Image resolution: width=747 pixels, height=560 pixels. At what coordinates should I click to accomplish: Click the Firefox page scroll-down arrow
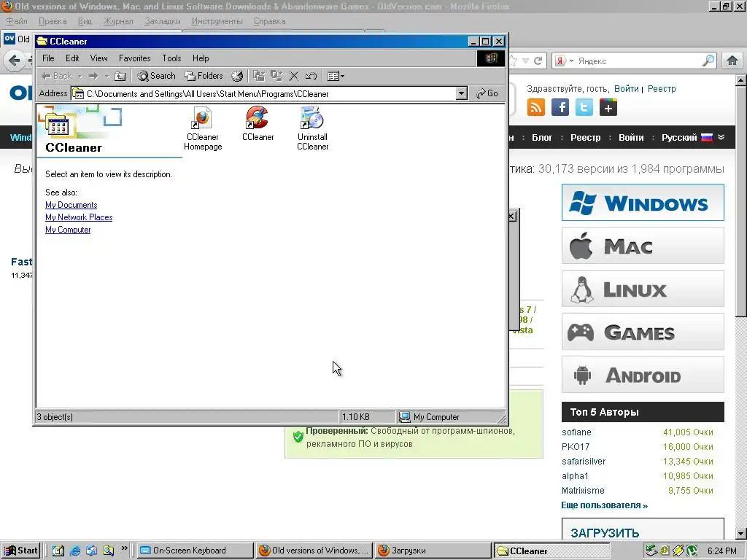pos(741,533)
